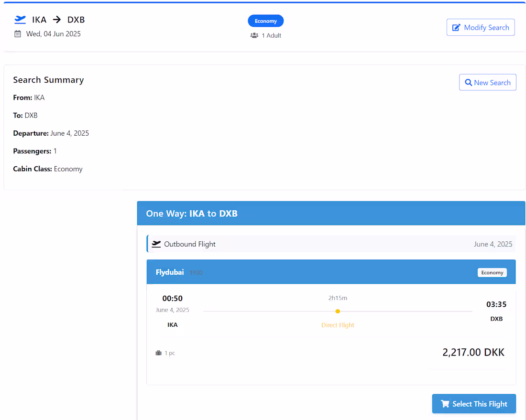Select This Flight for the Flydubai fare
This screenshot has height=420, width=526.
(x=474, y=404)
